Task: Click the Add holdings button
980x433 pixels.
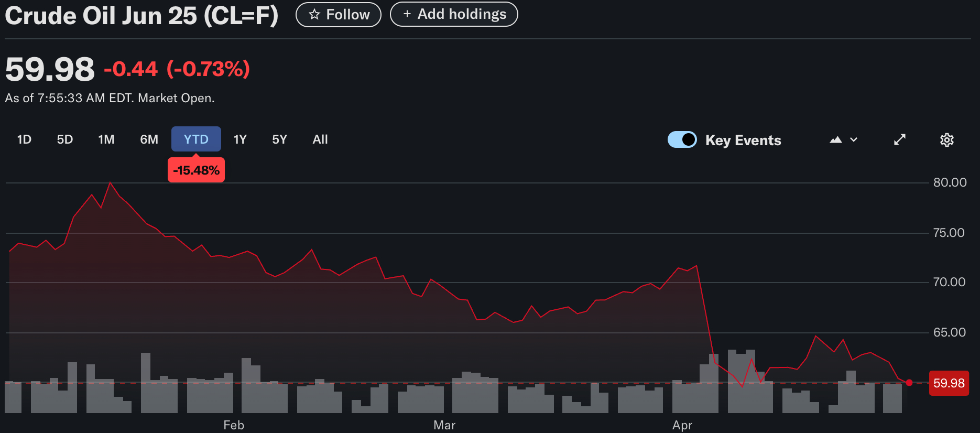Action: tap(454, 14)
